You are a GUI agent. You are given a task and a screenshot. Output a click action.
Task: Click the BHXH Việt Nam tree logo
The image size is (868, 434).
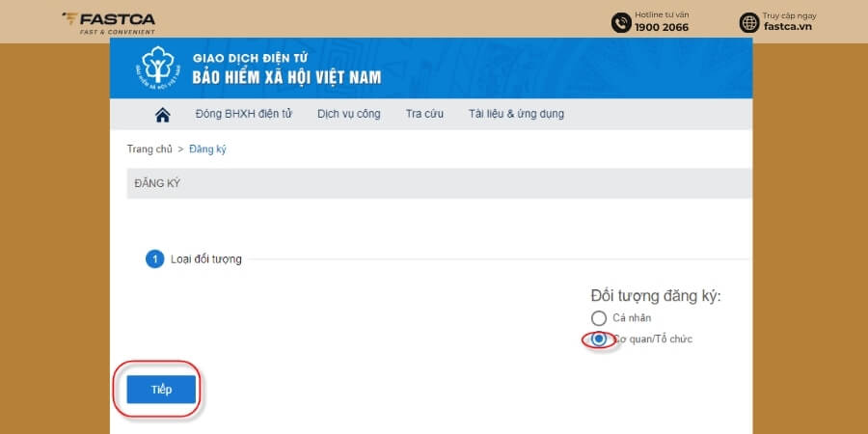158,68
